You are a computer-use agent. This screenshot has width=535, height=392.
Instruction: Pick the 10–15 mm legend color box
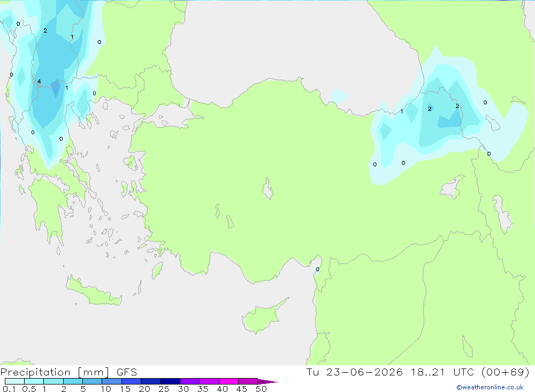click(112, 381)
